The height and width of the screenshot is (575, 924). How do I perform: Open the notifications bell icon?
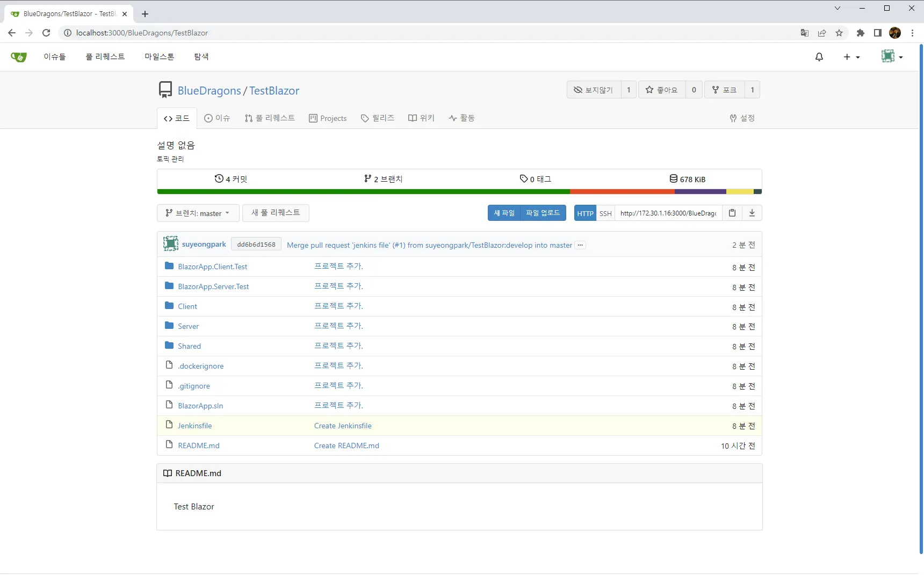[x=819, y=57]
